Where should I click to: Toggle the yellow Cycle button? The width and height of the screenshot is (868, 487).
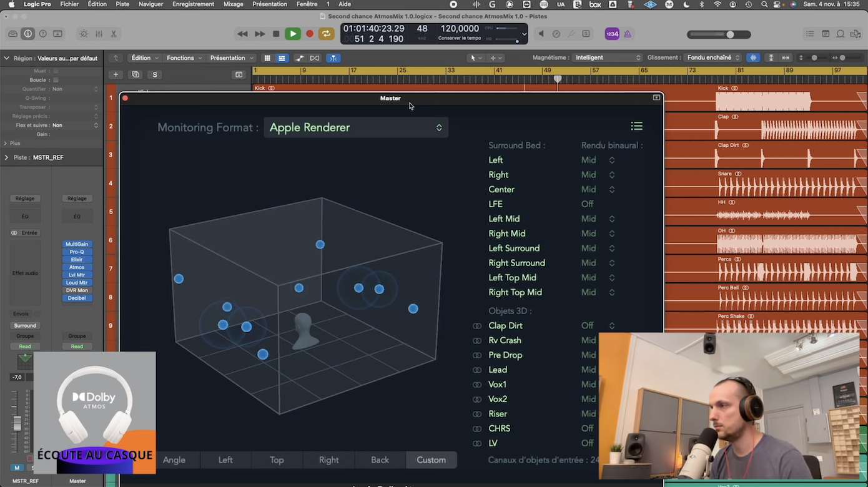click(x=326, y=34)
